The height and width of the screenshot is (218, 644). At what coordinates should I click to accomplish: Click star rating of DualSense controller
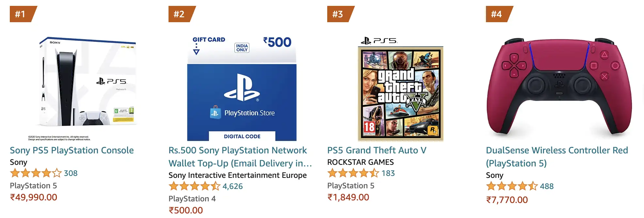pos(512,186)
